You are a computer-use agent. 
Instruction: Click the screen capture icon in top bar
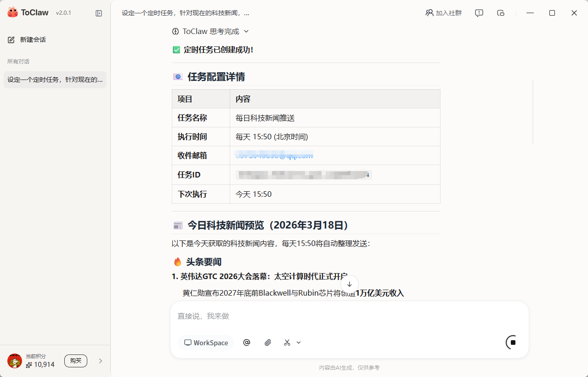coord(501,13)
